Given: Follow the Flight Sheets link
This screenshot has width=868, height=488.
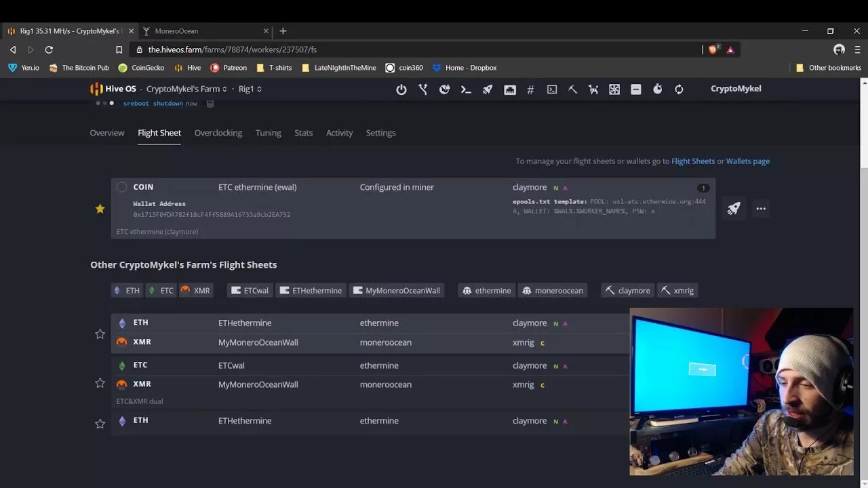Looking at the screenshot, I should (x=693, y=161).
